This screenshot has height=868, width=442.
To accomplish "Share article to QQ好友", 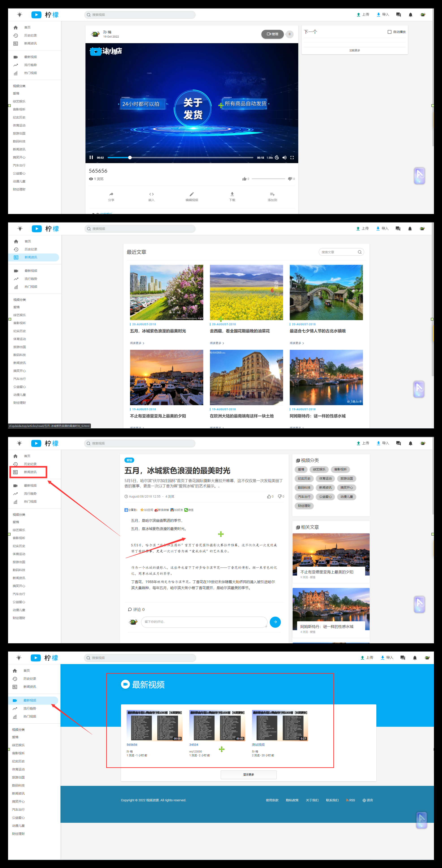I will (x=177, y=510).
